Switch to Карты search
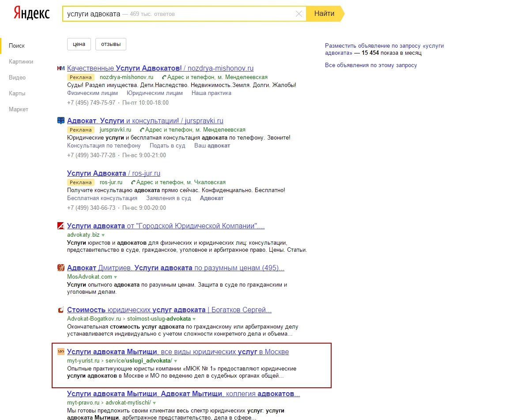Image resolution: width=510 pixels, height=420 pixels. [17, 94]
